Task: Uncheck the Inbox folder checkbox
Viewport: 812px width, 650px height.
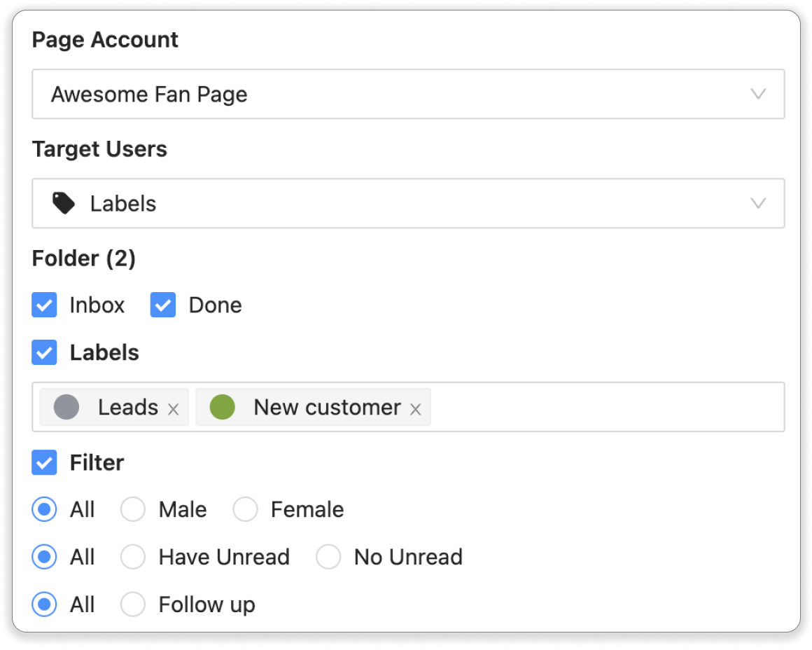Action: click(44, 305)
